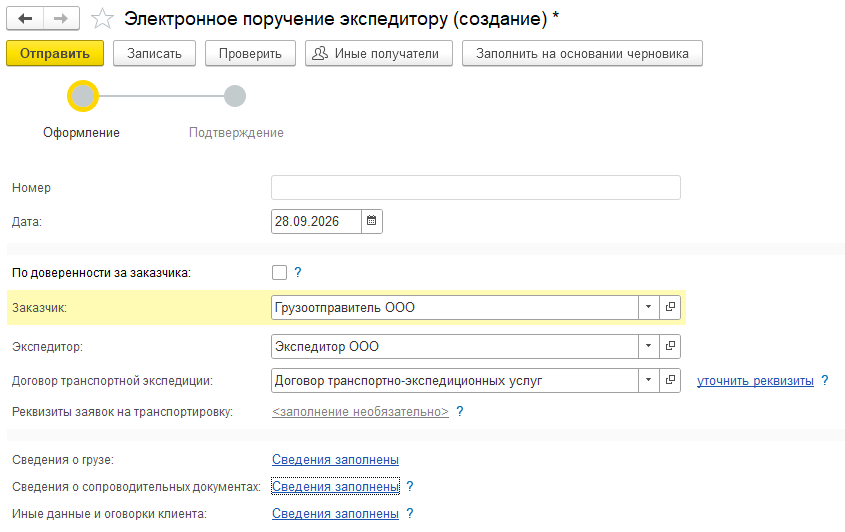Show help for Иные данные и оговорки клиента
Viewport: 845px width, 532px height.
410,513
